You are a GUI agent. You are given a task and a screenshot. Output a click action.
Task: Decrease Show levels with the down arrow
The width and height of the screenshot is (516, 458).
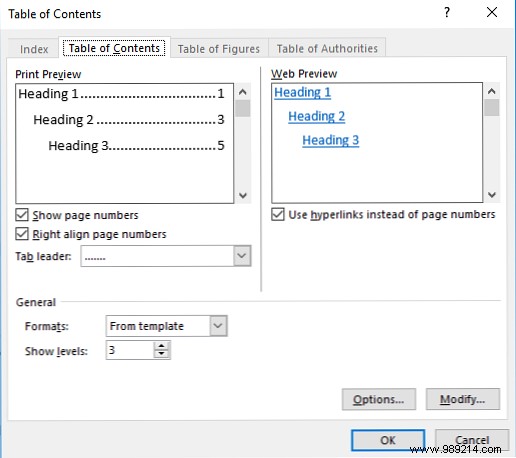pos(162,354)
